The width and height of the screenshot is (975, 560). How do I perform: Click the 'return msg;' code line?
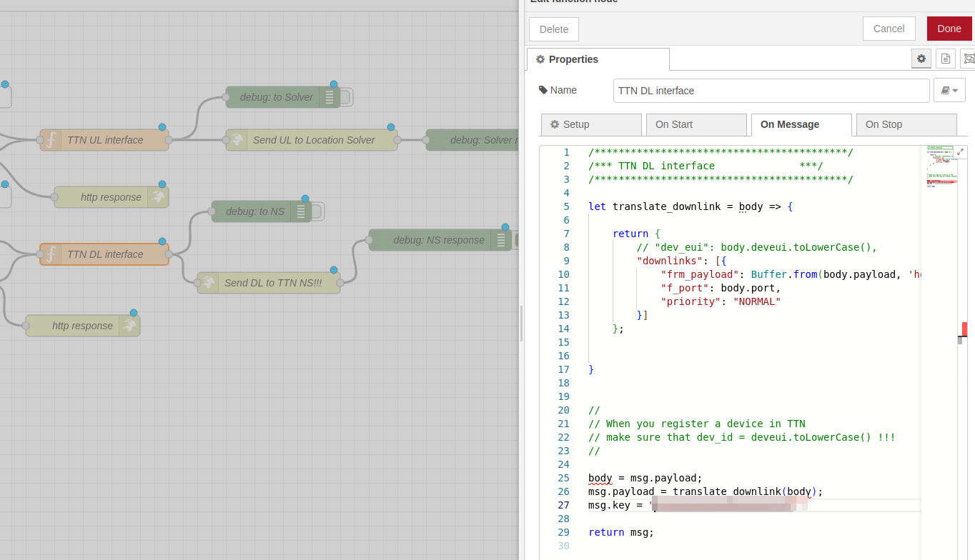pyautogui.click(x=621, y=532)
